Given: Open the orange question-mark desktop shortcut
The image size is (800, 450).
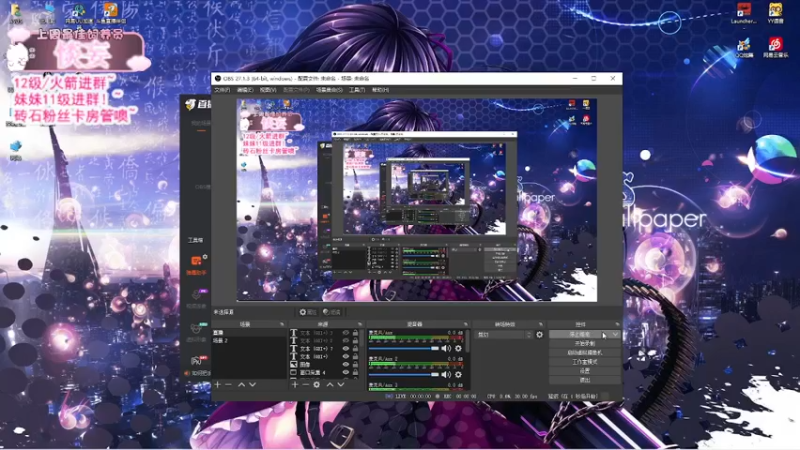Looking at the screenshot, I should (110, 13).
